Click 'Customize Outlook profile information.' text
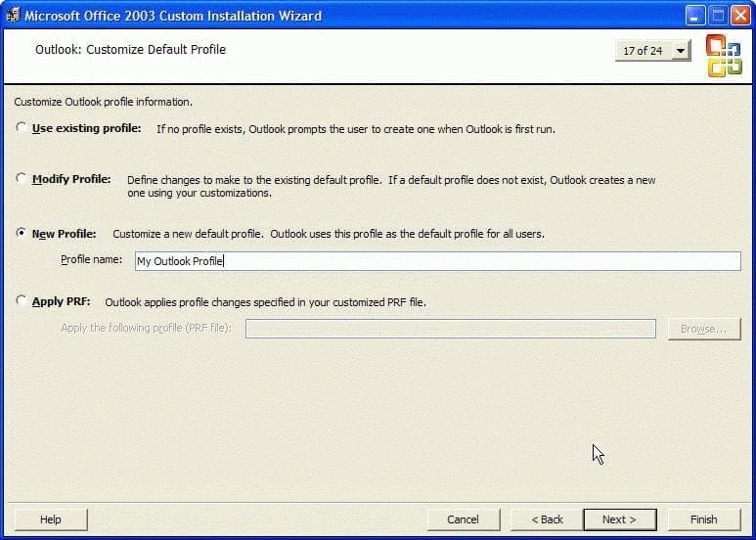This screenshot has width=756, height=540. pos(103,102)
